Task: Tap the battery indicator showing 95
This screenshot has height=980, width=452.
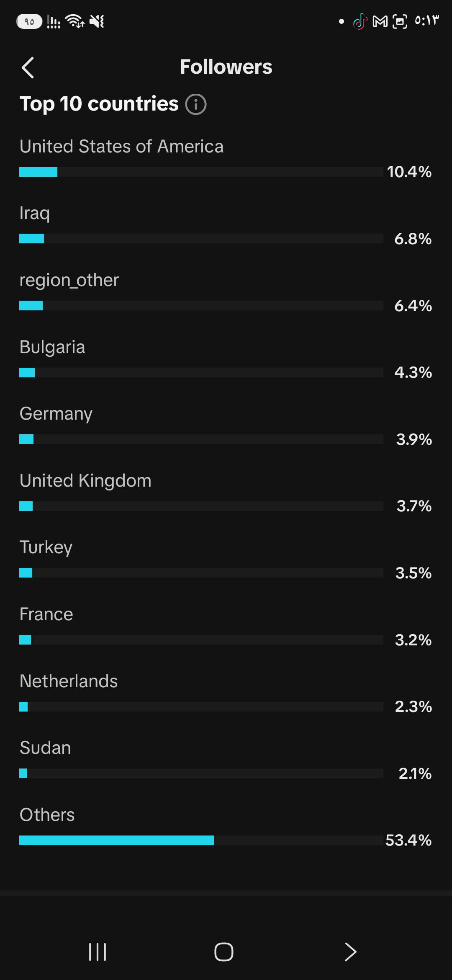Action: (x=29, y=21)
